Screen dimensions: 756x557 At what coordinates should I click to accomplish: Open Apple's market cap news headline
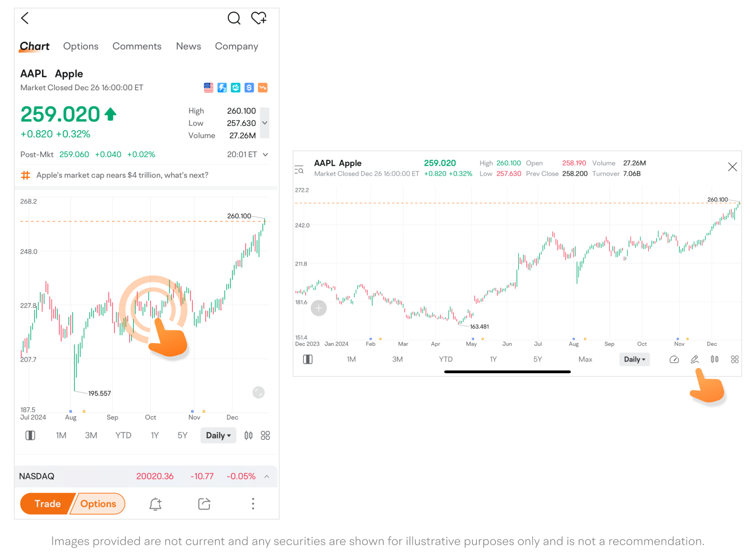(x=122, y=175)
